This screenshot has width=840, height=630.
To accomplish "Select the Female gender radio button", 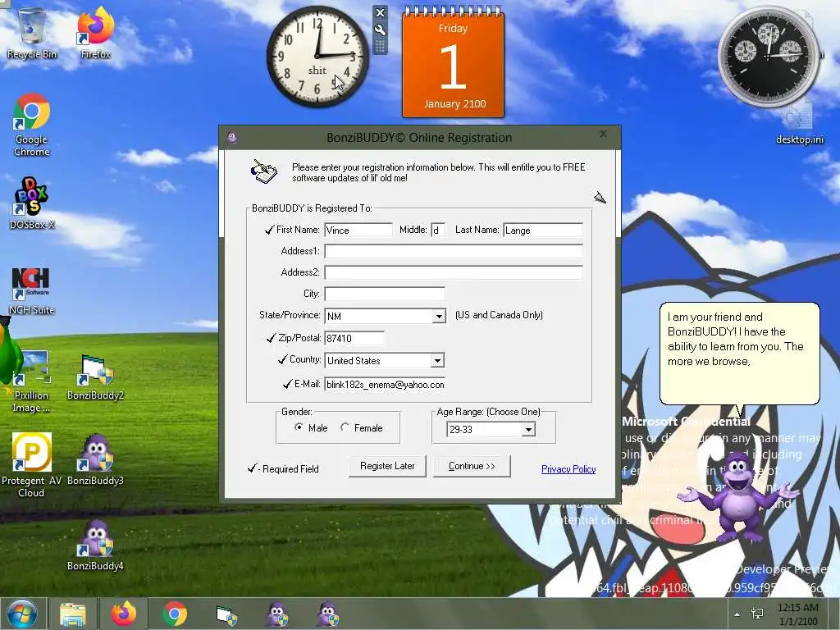I will point(345,427).
